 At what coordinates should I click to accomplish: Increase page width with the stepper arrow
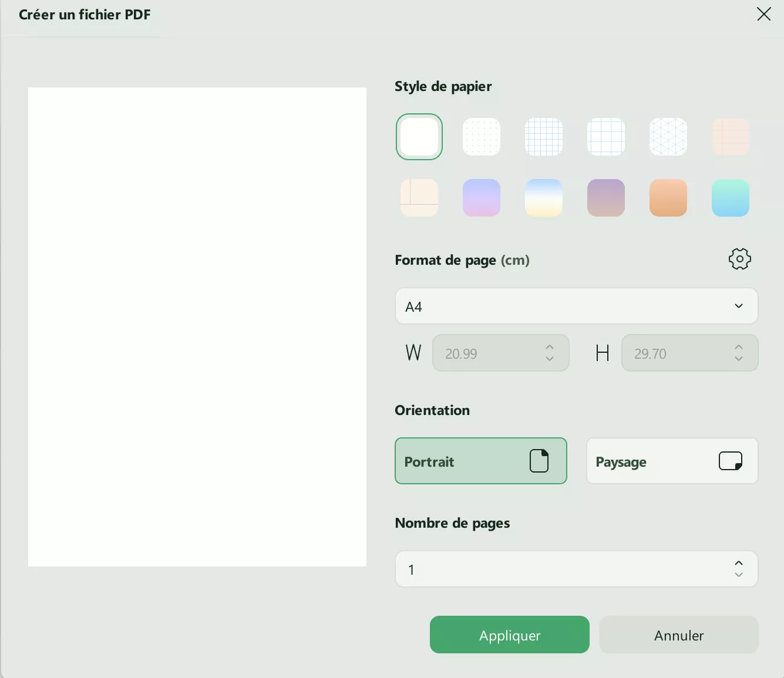pyautogui.click(x=550, y=348)
